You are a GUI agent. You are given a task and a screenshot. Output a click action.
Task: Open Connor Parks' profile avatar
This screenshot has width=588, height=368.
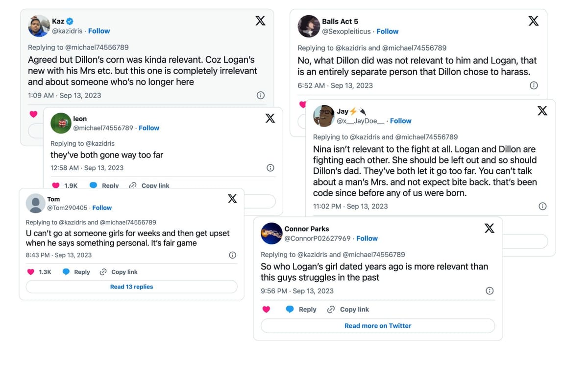271,234
